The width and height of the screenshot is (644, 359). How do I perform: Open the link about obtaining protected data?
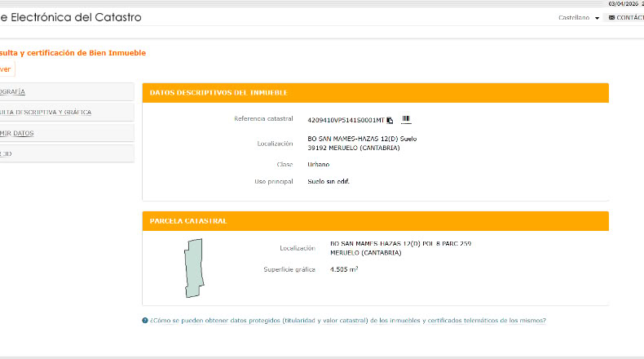point(348,321)
